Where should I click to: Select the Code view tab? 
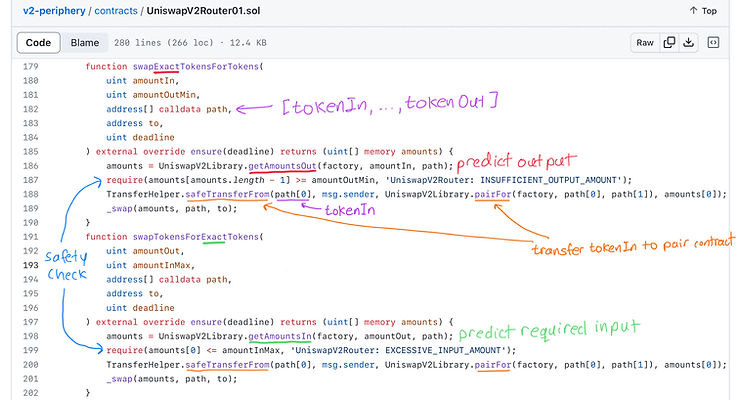click(x=38, y=43)
